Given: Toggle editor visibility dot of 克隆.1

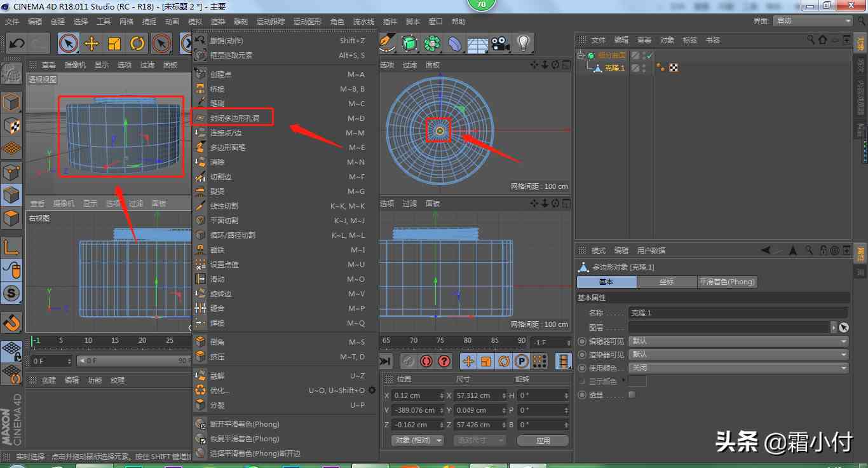Looking at the screenshot, I should pyautogui.click(x=644, y=66).
